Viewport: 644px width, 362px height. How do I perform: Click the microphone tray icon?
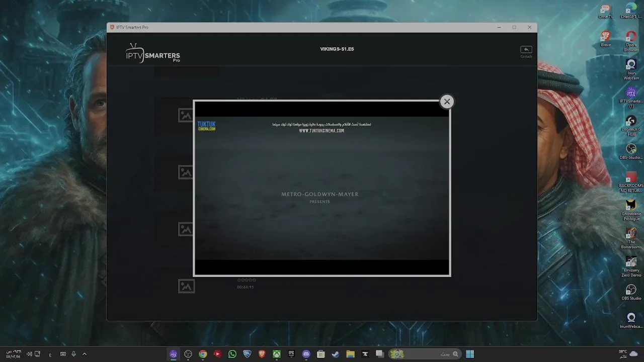point(73,354)
